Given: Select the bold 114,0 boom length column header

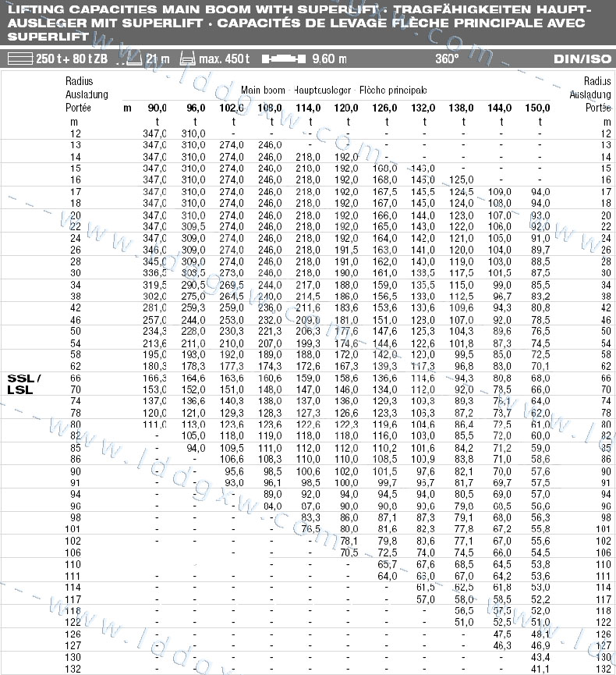Looking at the screenshot, I should [x=308, y=108].
